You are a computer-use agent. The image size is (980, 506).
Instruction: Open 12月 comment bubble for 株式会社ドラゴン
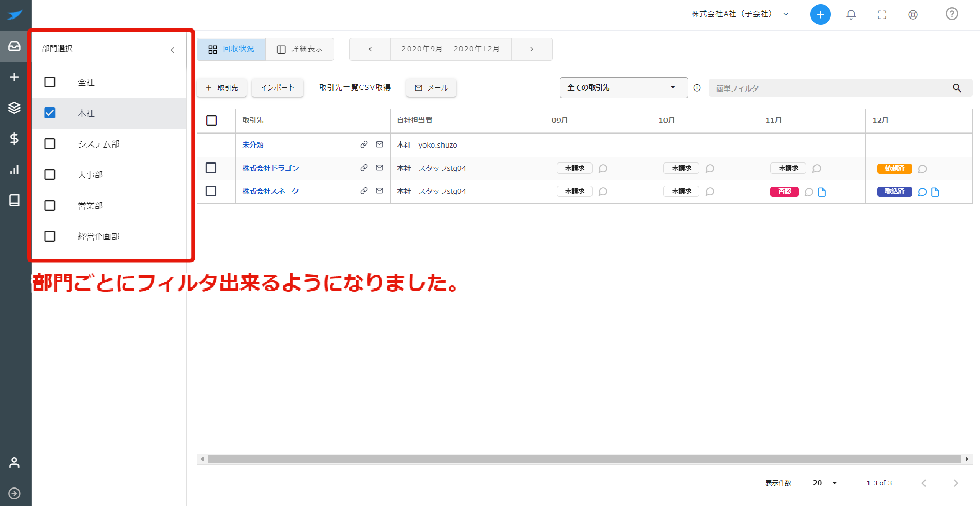point(922,169)
